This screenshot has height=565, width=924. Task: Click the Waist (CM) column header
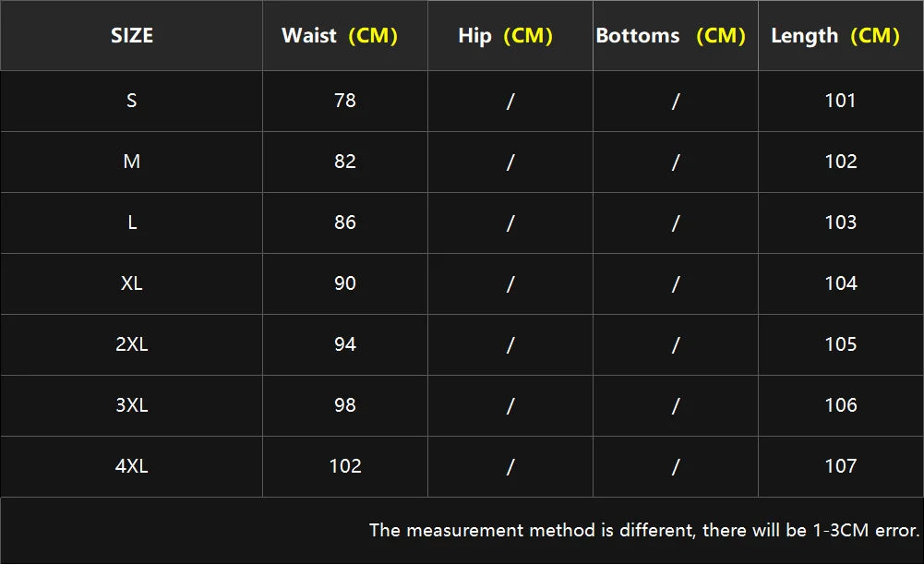point(340,36)
